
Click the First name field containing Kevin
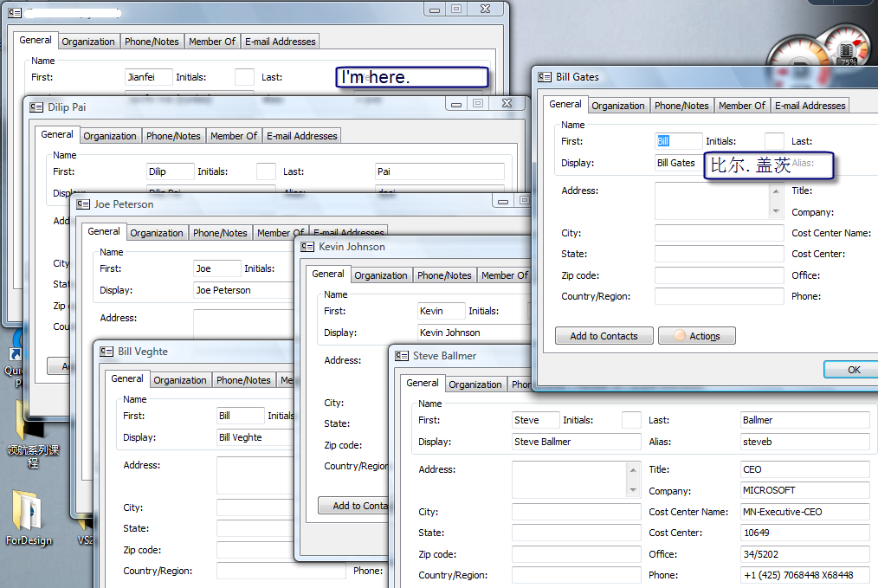tap(441, 311)
